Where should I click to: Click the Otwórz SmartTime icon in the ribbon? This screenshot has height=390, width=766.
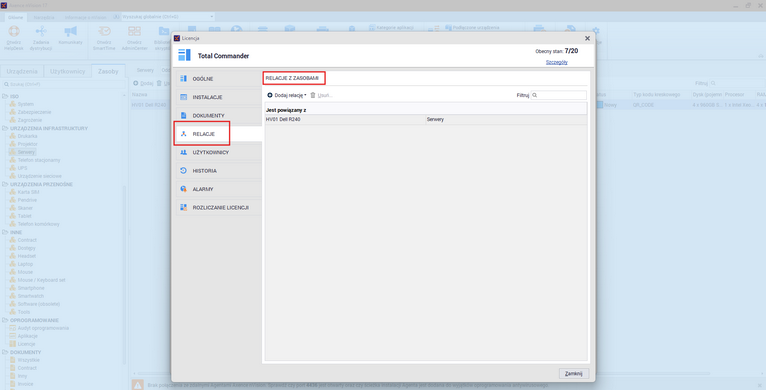pos(104,31)
